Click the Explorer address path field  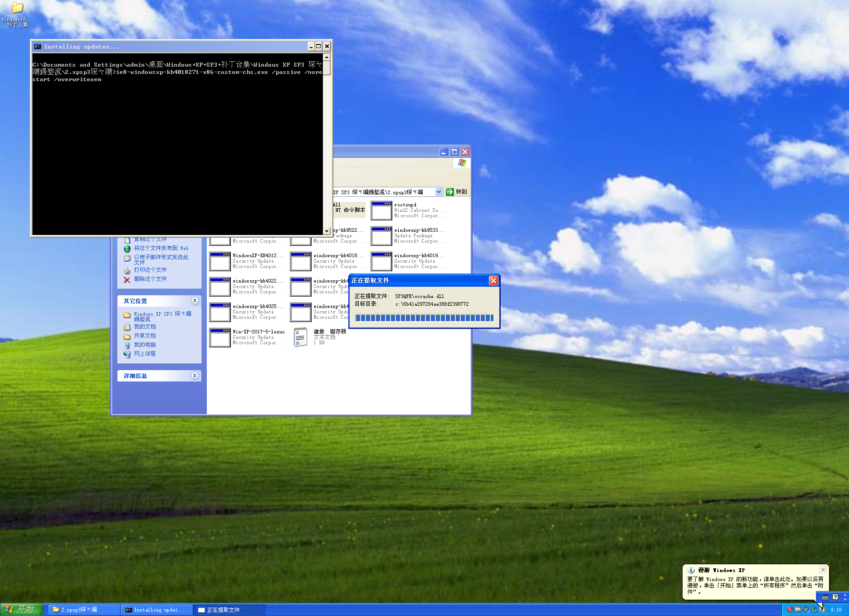pyautogui.click(x=384, y=192)
